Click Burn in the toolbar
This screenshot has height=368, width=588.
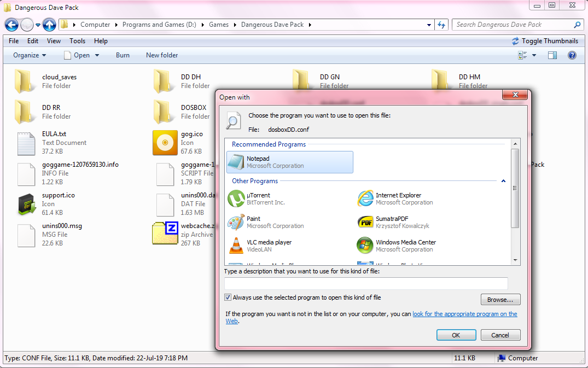(x=123, y=55)
